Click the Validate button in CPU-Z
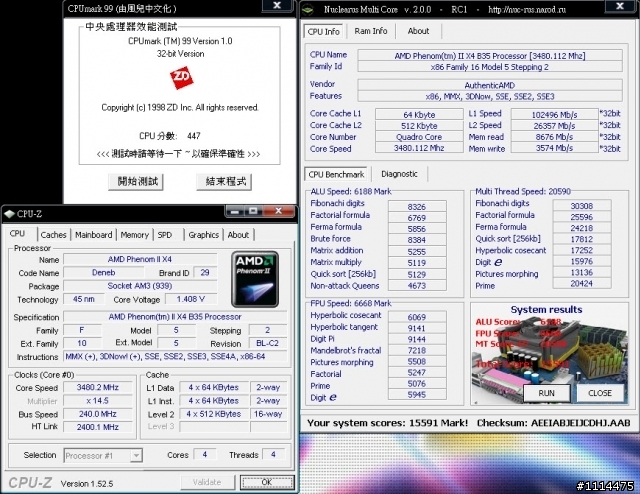Screen dimensions: 640x494 [207, 482]
